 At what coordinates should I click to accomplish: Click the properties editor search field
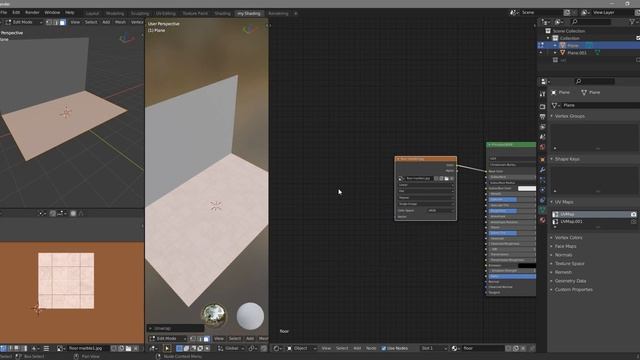pos(594,81)
